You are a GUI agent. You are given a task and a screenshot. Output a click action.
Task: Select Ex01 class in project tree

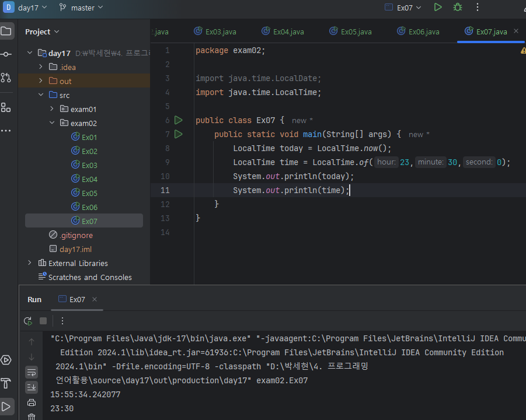pos(89,137)
